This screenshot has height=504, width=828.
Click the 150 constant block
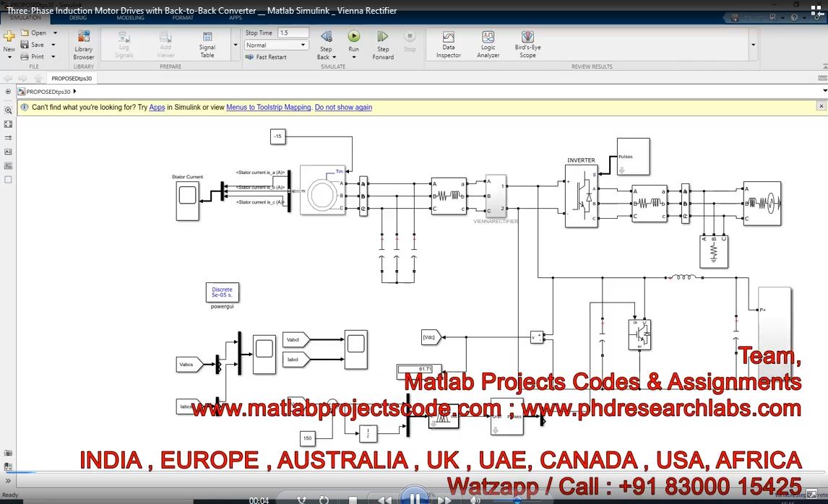click(307, 438)
